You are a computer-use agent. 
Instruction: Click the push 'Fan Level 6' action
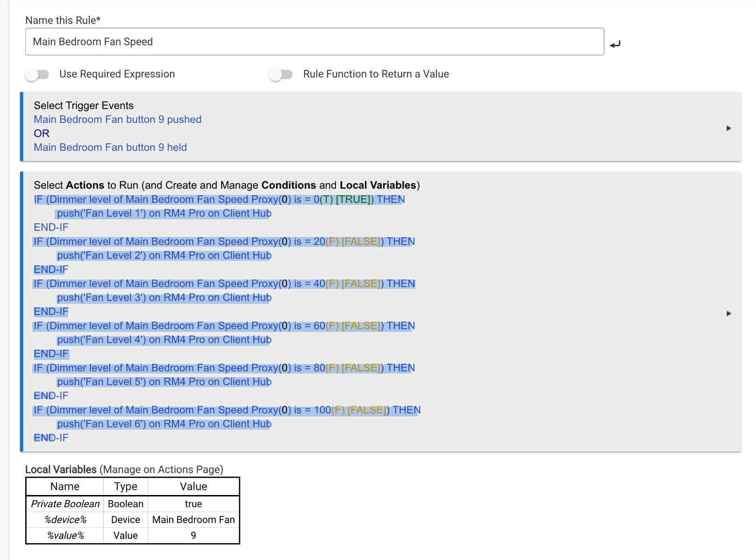(164, 424)
